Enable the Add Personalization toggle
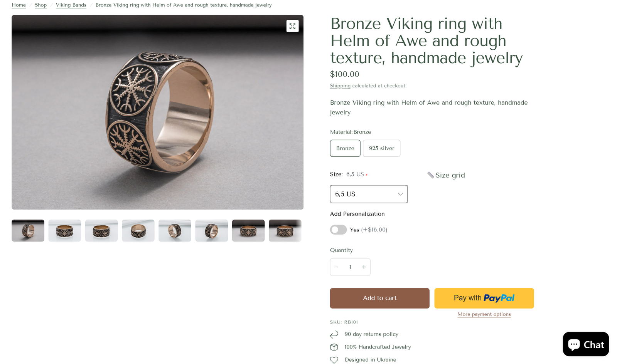Image resolution: width=617 pixels, height=364 pixels. point(338,230)
